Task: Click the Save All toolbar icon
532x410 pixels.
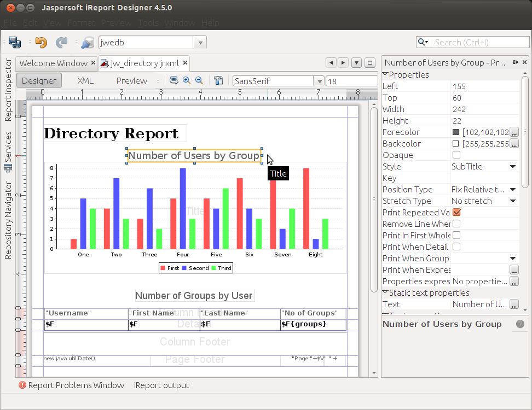Action: [x=15, y=43]
